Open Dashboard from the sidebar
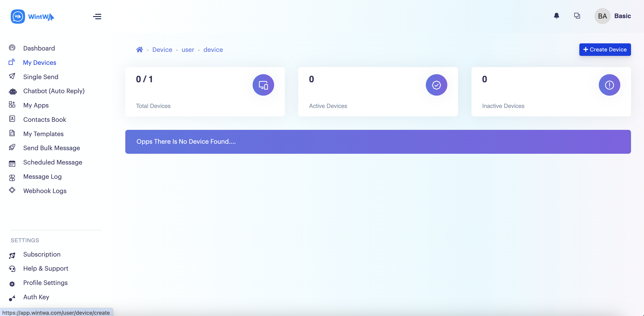644x316 pixels. coord(39,48)
